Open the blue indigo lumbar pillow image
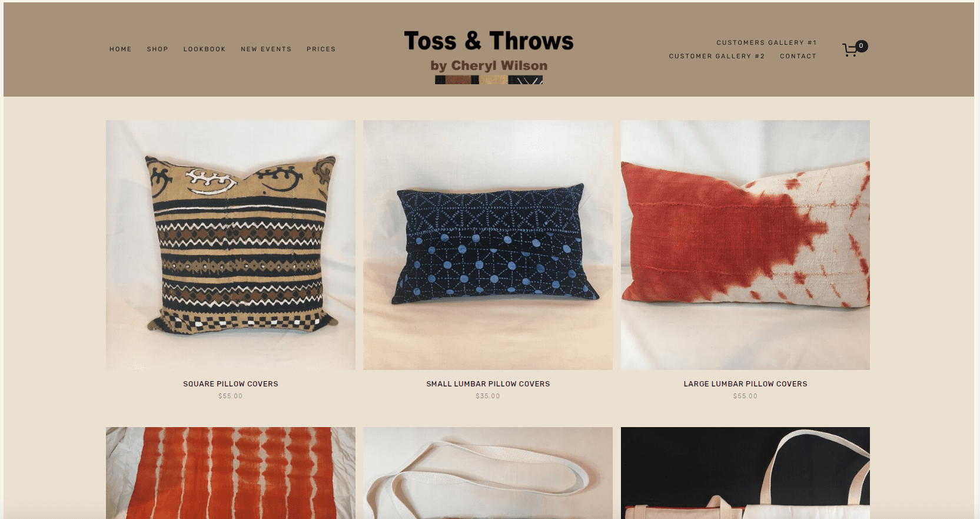 tap(488, 245)
